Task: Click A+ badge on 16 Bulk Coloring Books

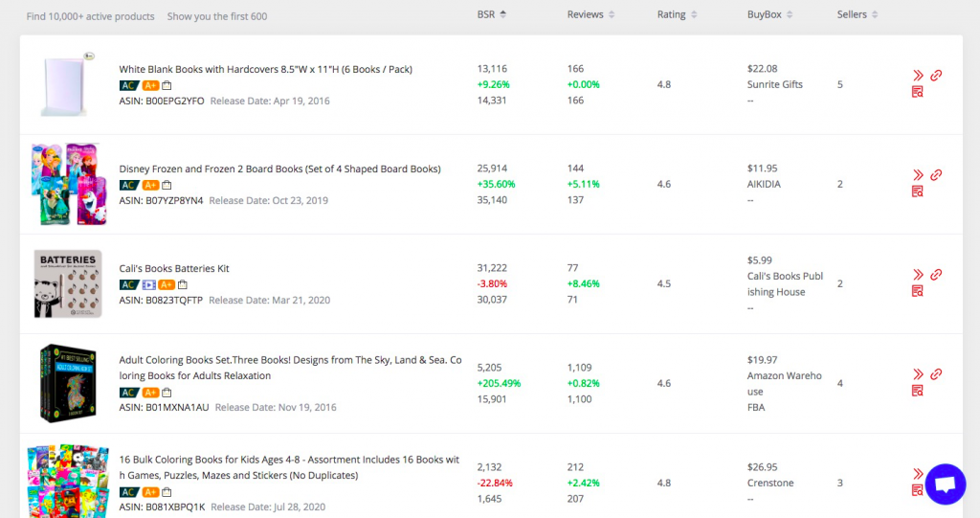Action: click(150, 492)
